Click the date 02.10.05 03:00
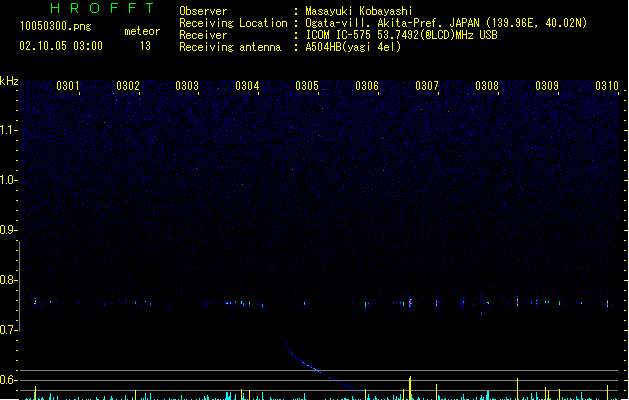This screenshot has width=629, height=400. pyautogui.click(x=61, y=46)
